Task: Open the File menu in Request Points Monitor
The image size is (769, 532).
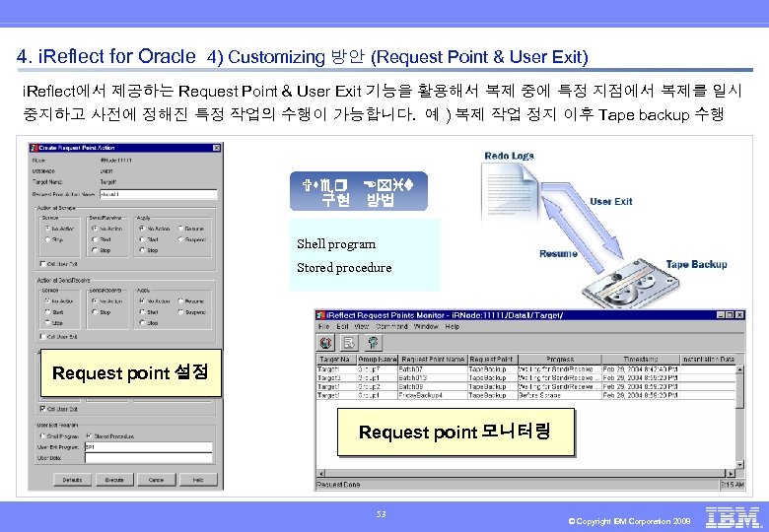Action: tap(323, 326)
